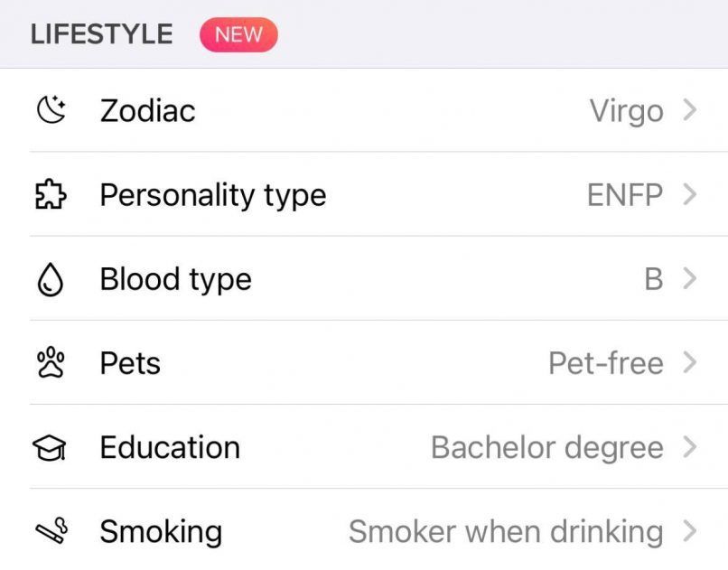Open the Personality type chevron
Viewport: 728px width, 570px height.
[691, 194]
